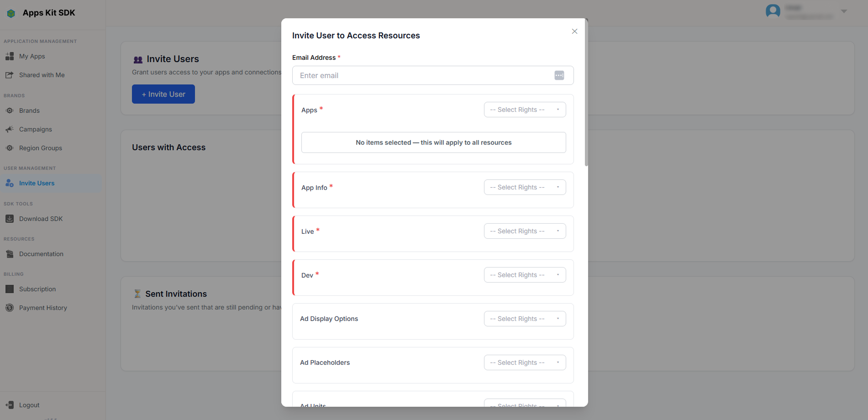The height and width of the screenshot is (420, 868).
Task: Click the Subscription icon
Action: 10,289
